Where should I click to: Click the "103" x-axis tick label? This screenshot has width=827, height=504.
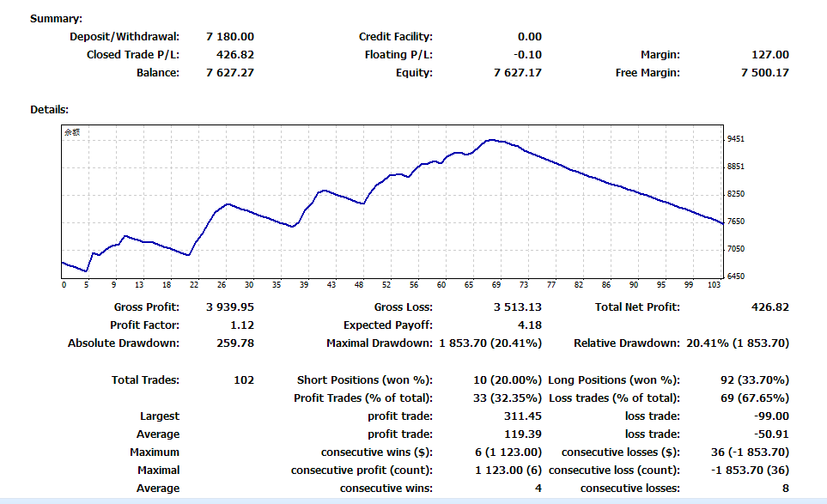coord(714,285)
